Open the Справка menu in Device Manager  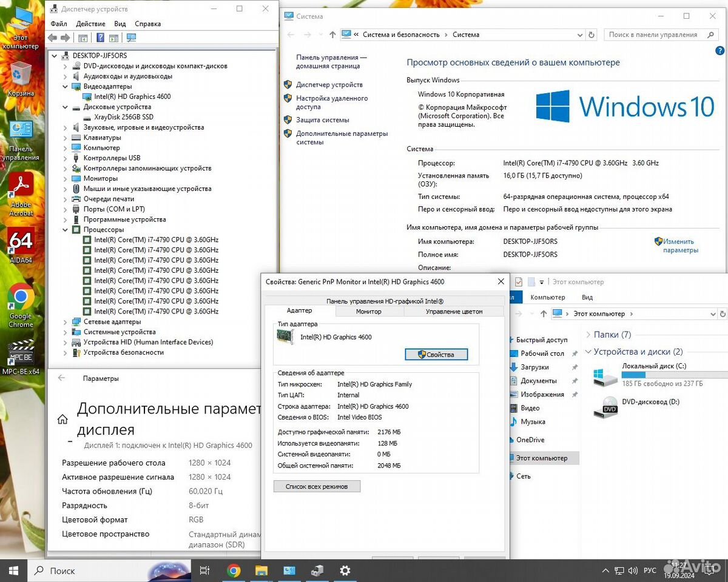[x=148, y=24]
